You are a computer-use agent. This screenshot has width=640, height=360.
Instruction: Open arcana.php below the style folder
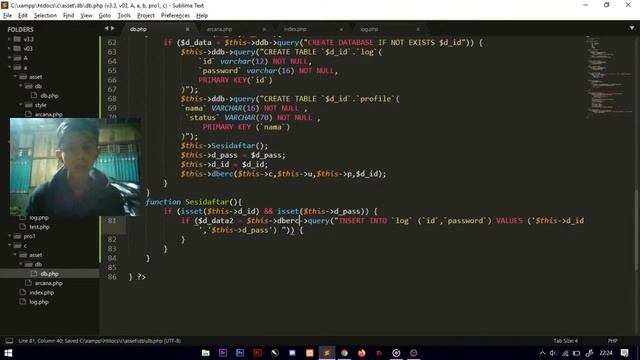(x=49, y=115)
